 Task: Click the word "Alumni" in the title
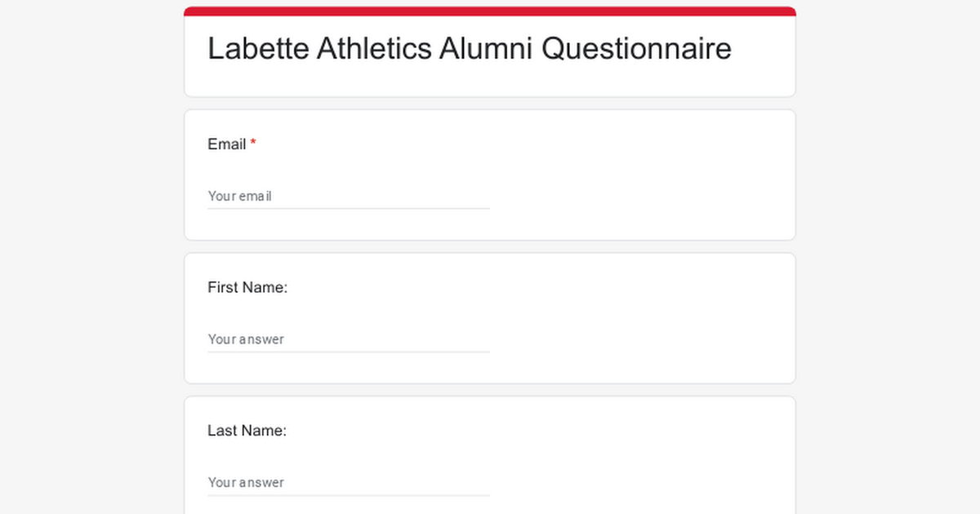click(487, 49)
